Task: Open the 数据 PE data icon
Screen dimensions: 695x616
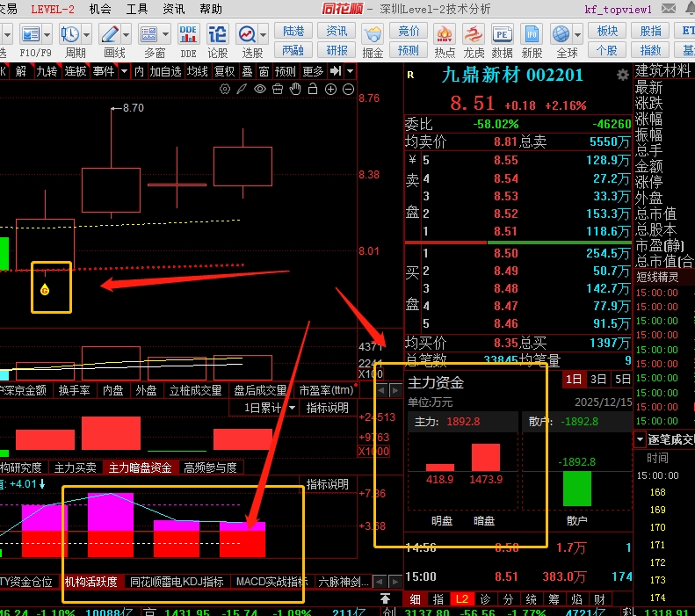Action: point(503,34)
